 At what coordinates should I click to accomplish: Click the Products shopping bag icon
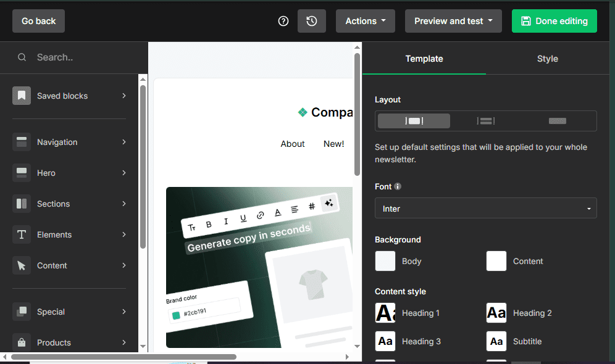pos(22,342)
